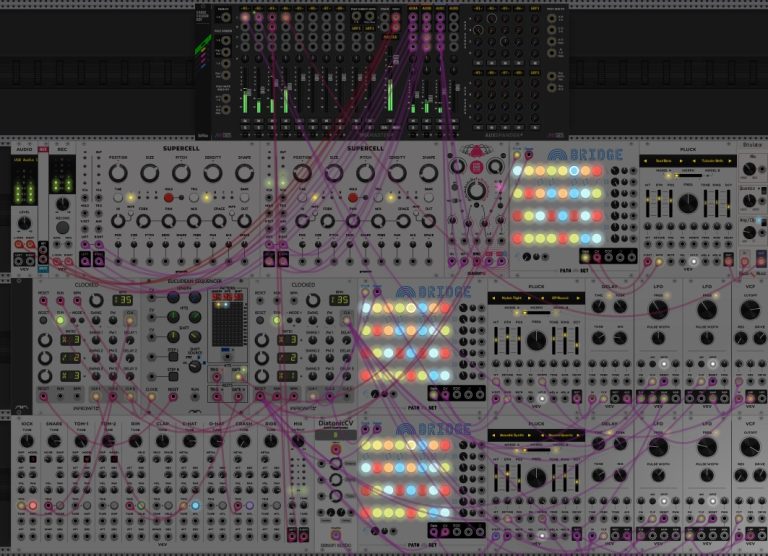This screenshot has width=768, height=556.
Task: Adjust first SHIFT knob on Euclidean Sequencer
Action: click(172, 337)
